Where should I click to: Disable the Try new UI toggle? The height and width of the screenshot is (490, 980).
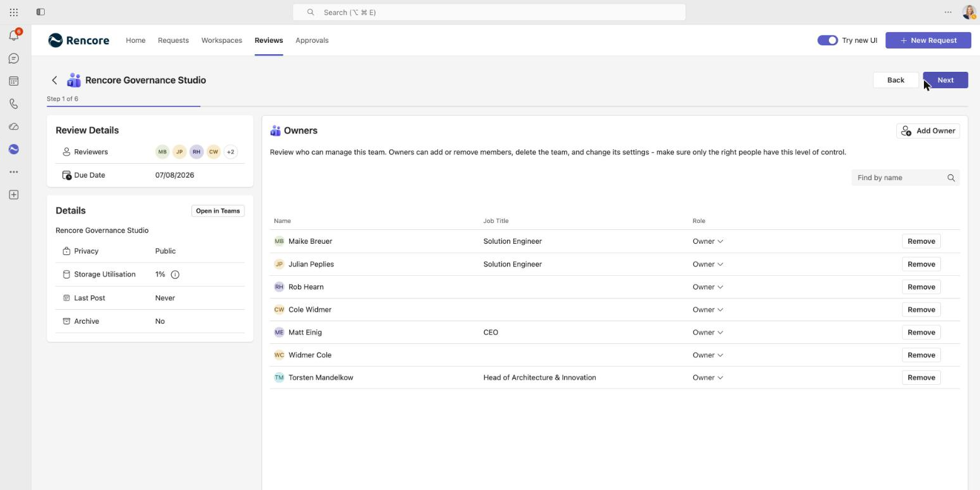[x=828, y=40]
